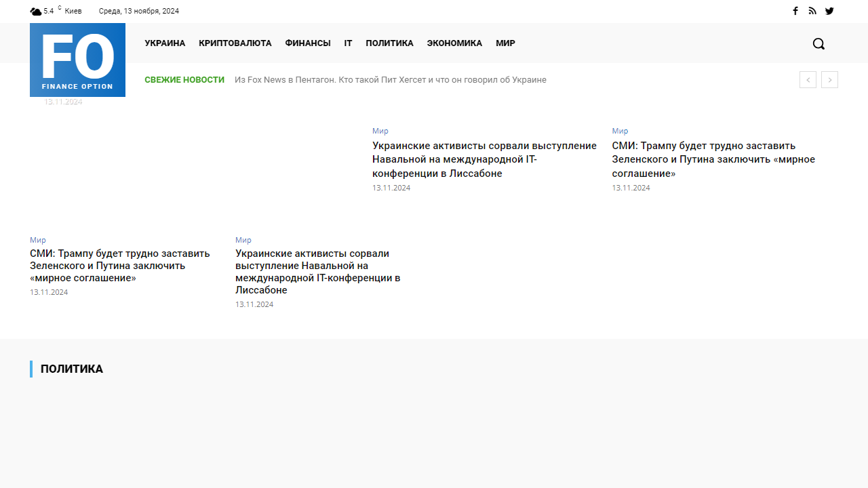Advance news ticker with right arrow
This screenshot has width=868, height=488.
pos(829,79)
